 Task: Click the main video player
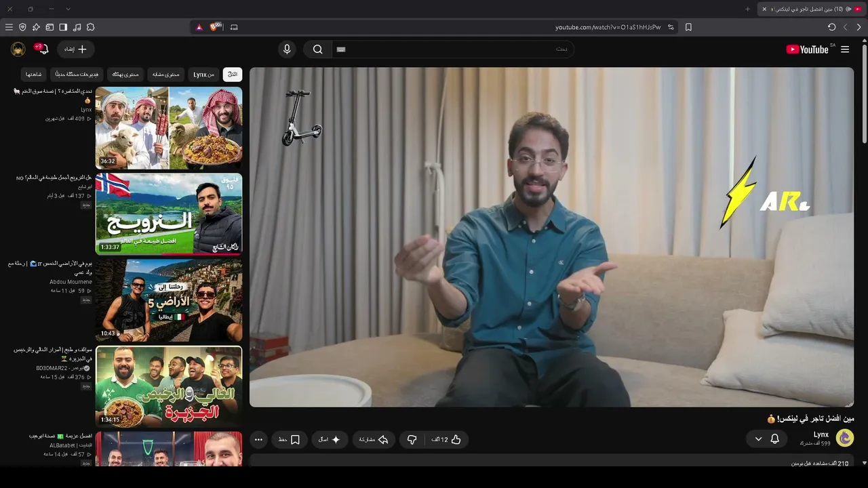[551, 237]
